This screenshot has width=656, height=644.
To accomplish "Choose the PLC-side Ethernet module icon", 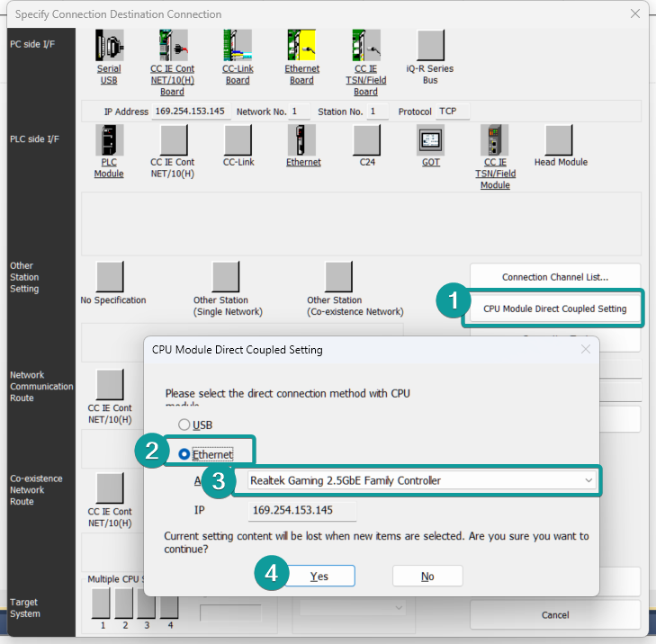I will click(301, 140).
